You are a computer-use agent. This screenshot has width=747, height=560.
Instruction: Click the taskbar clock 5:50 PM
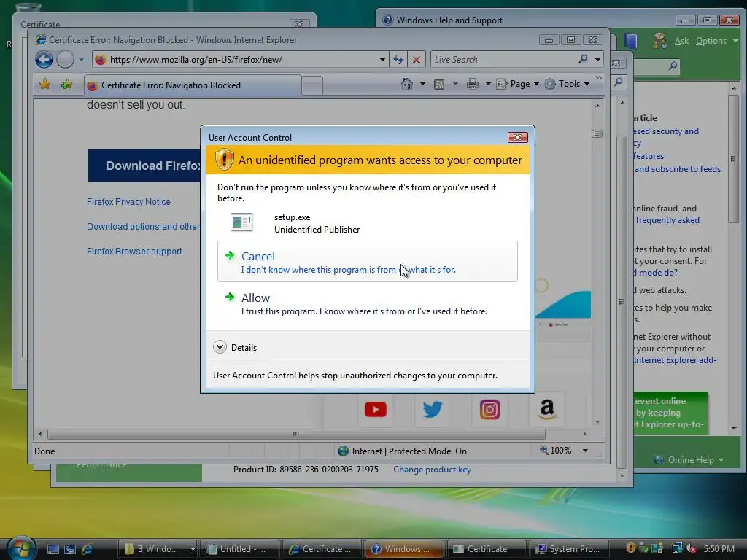coord(719,548)
